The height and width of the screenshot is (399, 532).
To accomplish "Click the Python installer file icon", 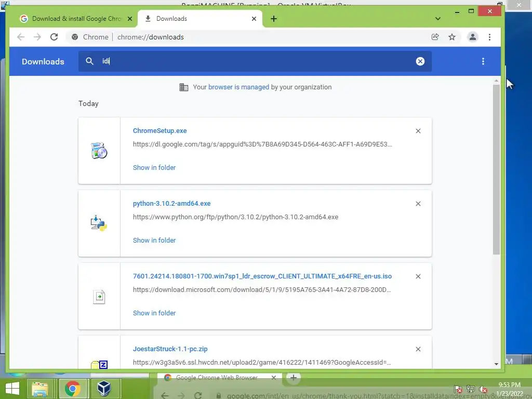I will click(x=99, y=223).
